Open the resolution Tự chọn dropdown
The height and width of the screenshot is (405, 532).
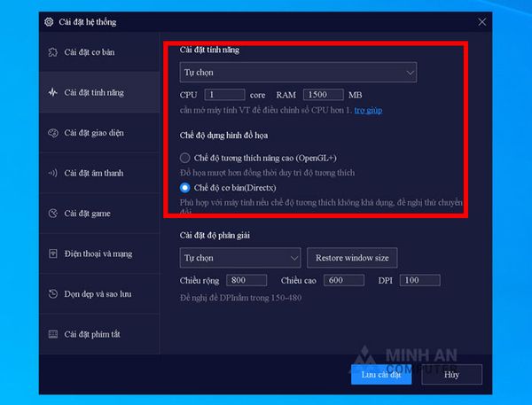(240, 258)
